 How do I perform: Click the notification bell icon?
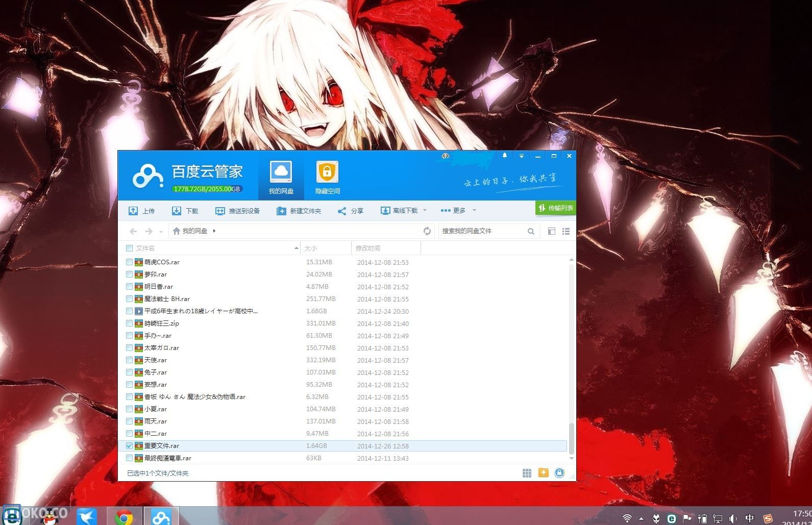click(x=505, y=156)
